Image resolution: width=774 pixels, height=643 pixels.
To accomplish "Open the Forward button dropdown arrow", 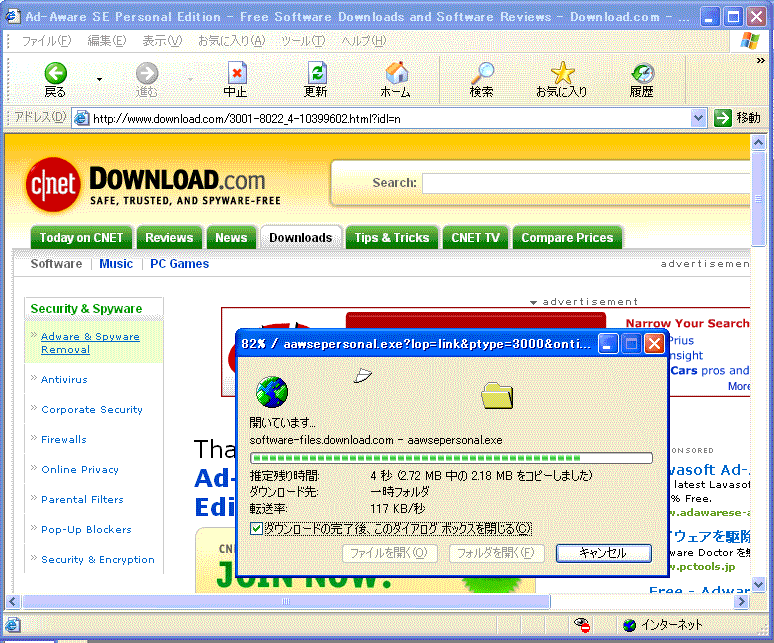I will [x=190, y=79].
